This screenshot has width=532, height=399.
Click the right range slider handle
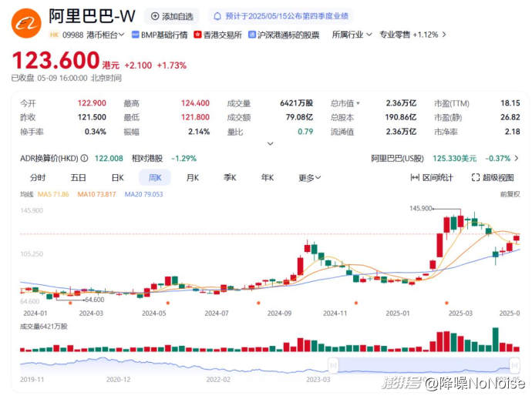pyautogui.click(x=515, y=365)
